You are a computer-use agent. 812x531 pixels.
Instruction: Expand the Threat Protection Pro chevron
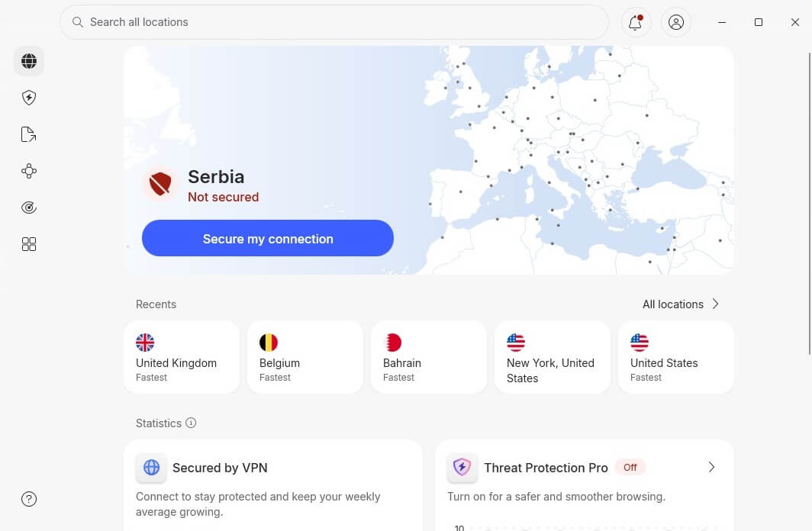point(711,468)
